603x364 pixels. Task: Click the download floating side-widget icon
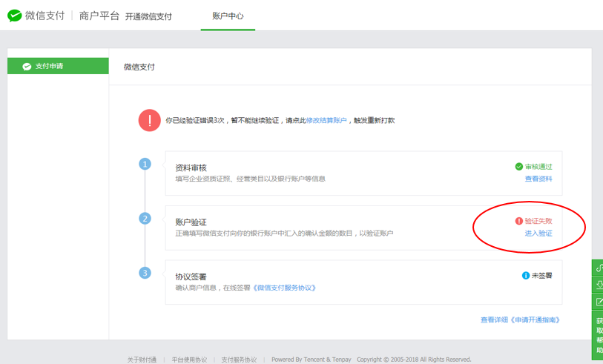click(x=598, y=285)
